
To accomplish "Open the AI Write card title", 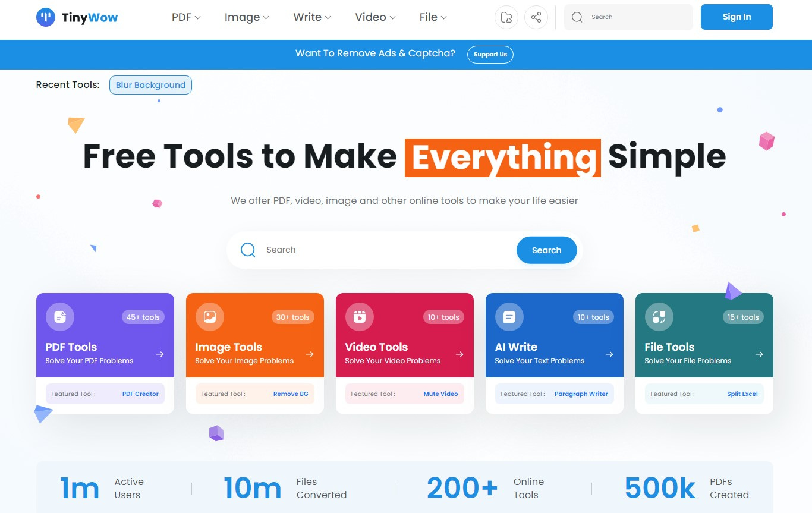I will click(516, 347).
